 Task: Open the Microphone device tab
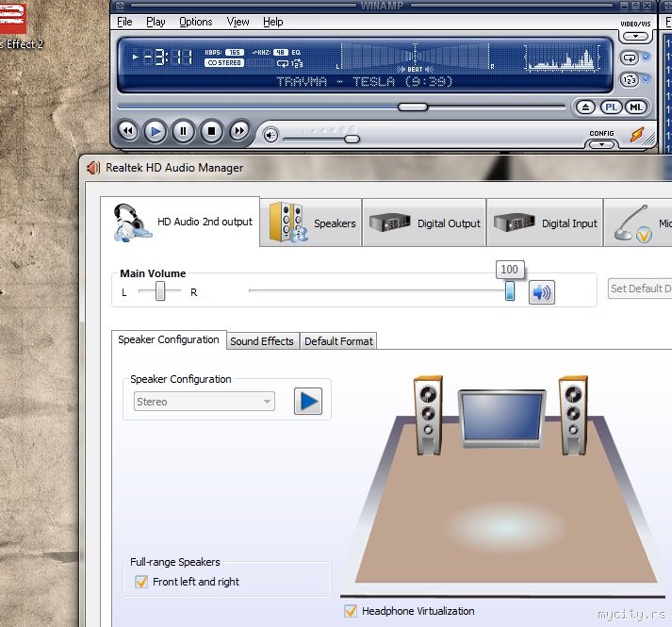pyautogui.click(x=638, y=223)
